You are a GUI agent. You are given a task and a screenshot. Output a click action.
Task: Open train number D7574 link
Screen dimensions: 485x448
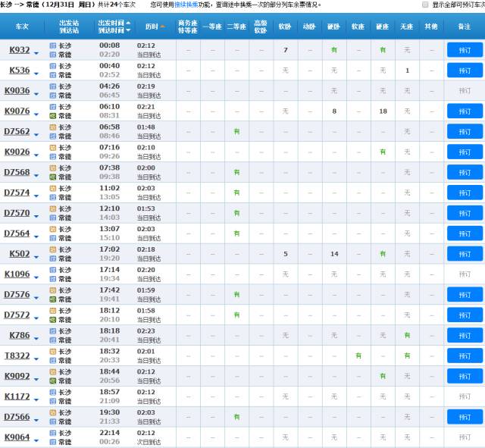click(x=17, y=193)
